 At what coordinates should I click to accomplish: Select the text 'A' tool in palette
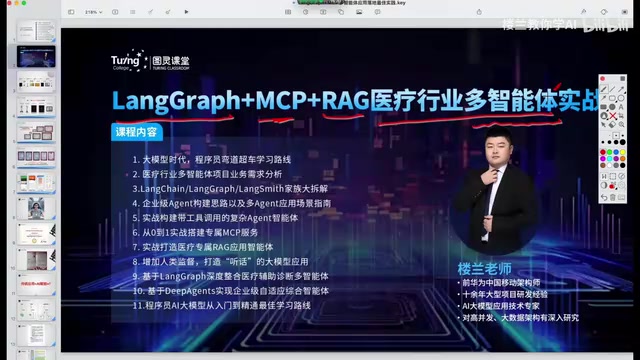[x=621, y=107]
